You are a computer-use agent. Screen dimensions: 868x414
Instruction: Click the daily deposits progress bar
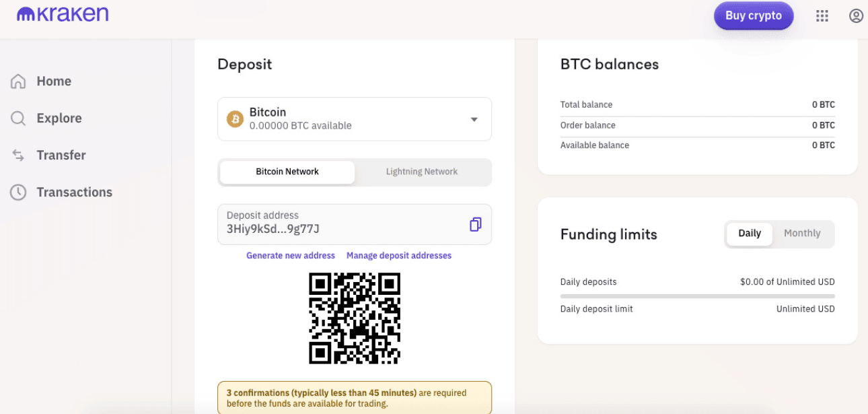click(696, 296)
